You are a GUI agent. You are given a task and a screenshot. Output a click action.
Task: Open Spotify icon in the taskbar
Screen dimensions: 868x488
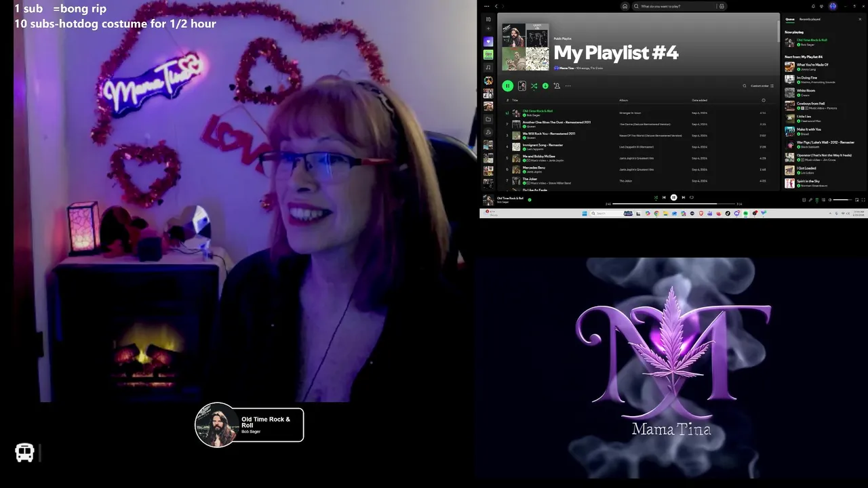coord(745,213)
